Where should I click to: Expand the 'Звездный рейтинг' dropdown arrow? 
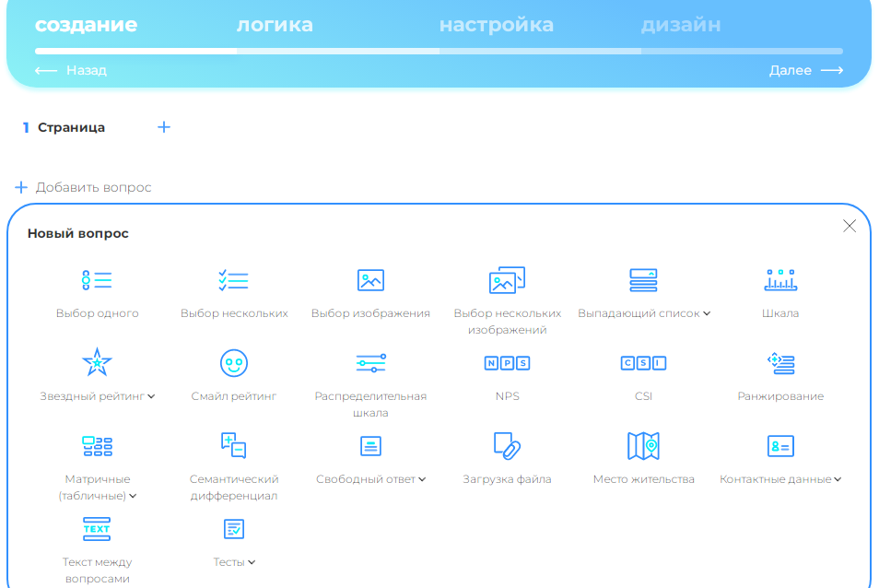[x=151, y=396]
